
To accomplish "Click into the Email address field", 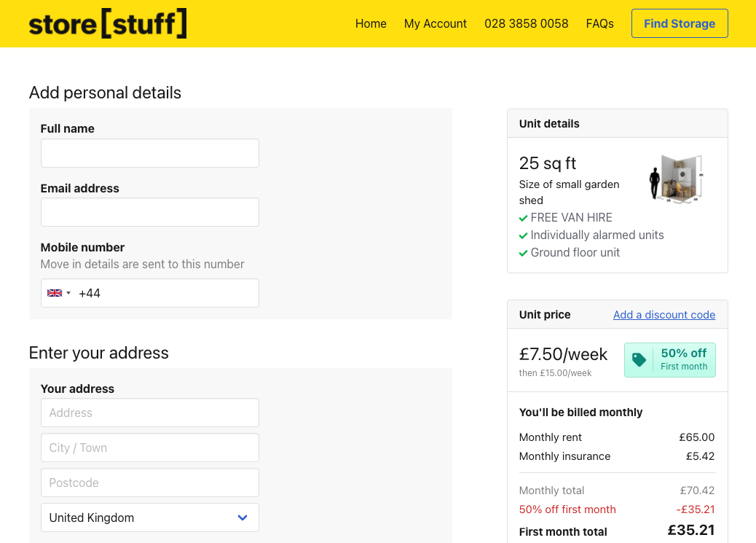I will (150, 212).
